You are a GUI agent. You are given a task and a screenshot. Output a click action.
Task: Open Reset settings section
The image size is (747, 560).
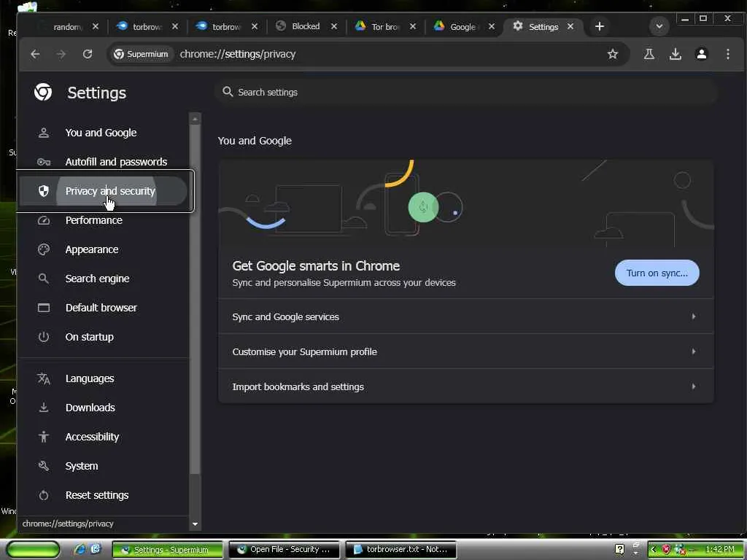[x=97, y=495]
